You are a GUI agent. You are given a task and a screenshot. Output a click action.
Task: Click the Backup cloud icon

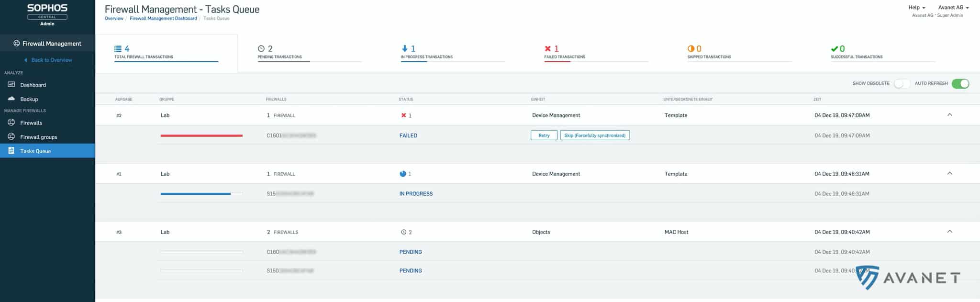point(11,99)
